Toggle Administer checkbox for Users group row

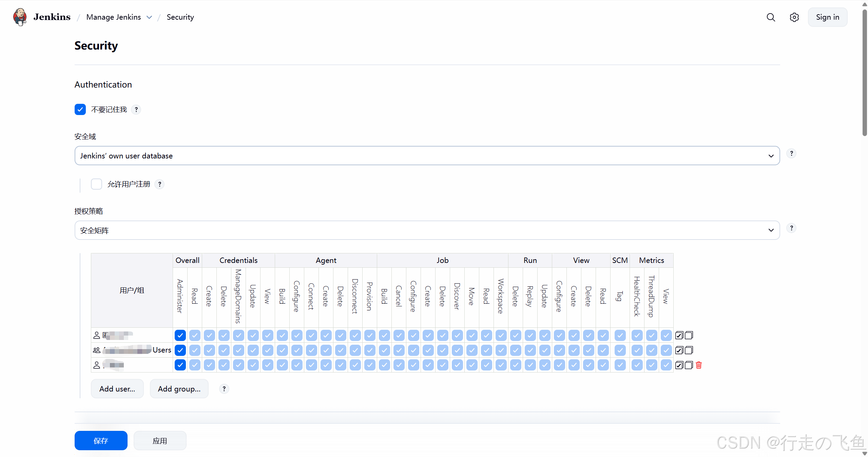[x=180, y=350]
